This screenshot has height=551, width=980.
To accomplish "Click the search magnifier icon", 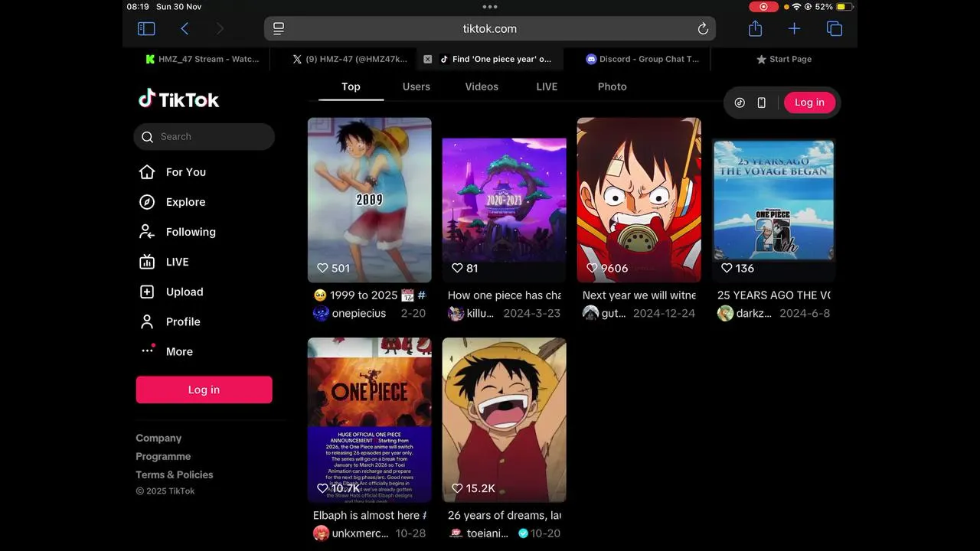I will 148,137.
